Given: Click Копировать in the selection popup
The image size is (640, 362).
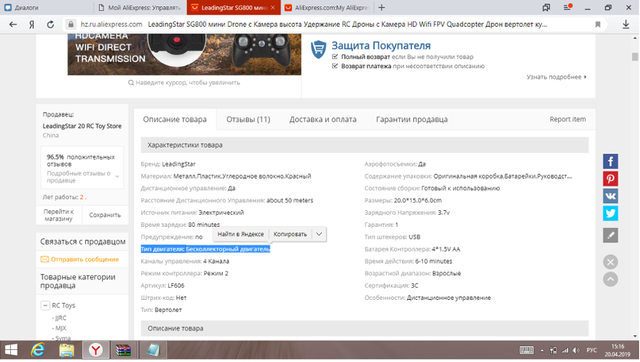Looking at the screenshot, I should [x=290, y=234].
